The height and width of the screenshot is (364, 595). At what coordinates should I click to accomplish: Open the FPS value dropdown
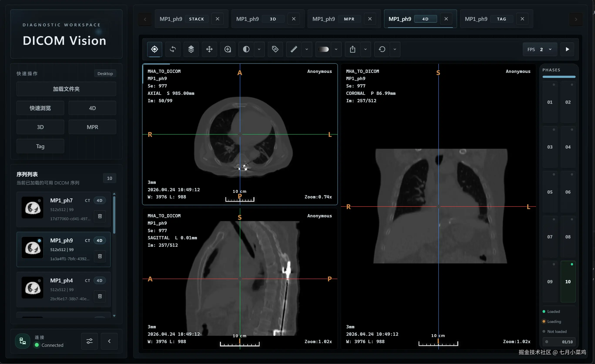click(x=540, y=49)
